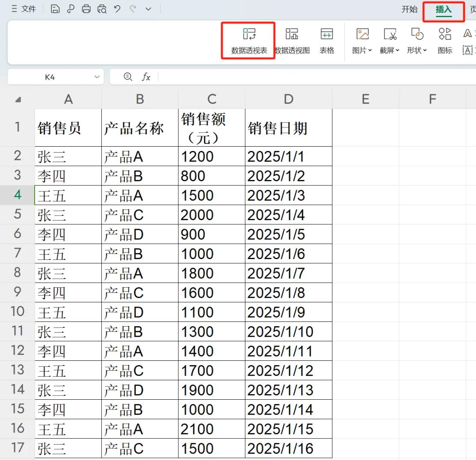Select column E header
Image resolution: width=476 pixels, height=460 pixels.
coord(366,99)
